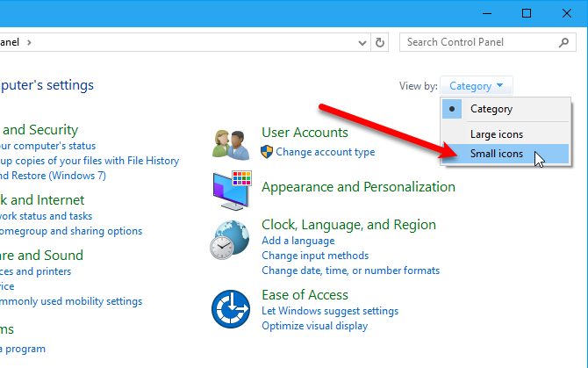Minimize the Control Panel window
The width and height of the screenshot is (588, 368).
tap(487, 13)
